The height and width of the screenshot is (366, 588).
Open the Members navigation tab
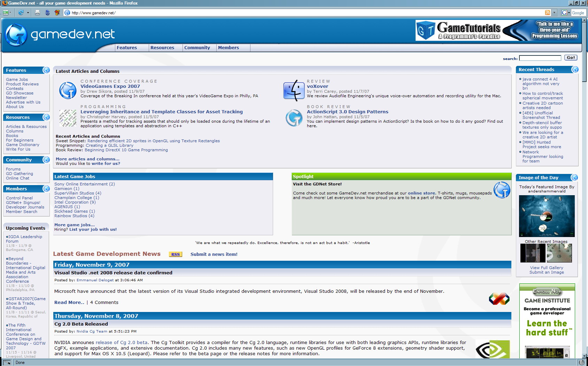[229, 48]
